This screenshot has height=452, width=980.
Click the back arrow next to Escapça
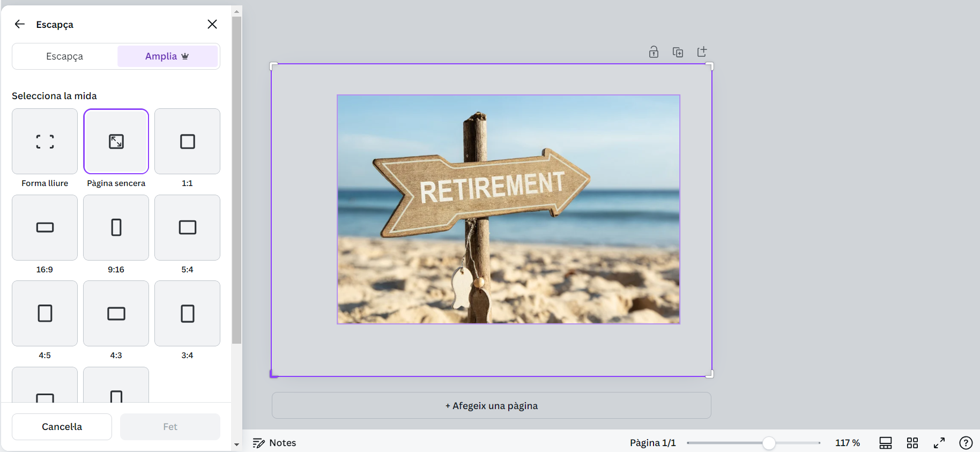coord(20,24)
